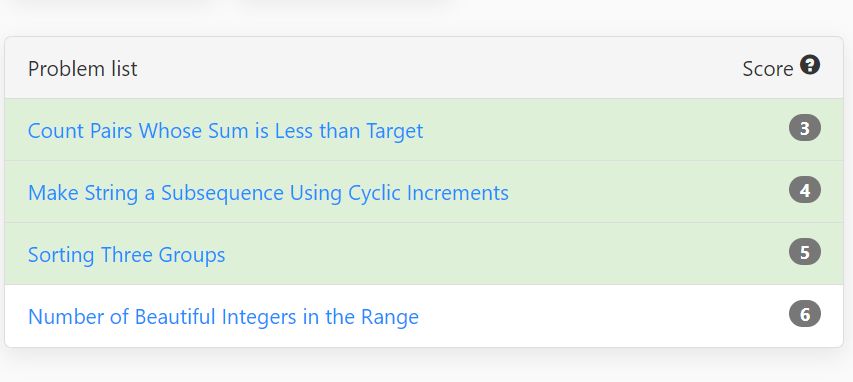Click the Problem list header label

click(x=83, y=69)
